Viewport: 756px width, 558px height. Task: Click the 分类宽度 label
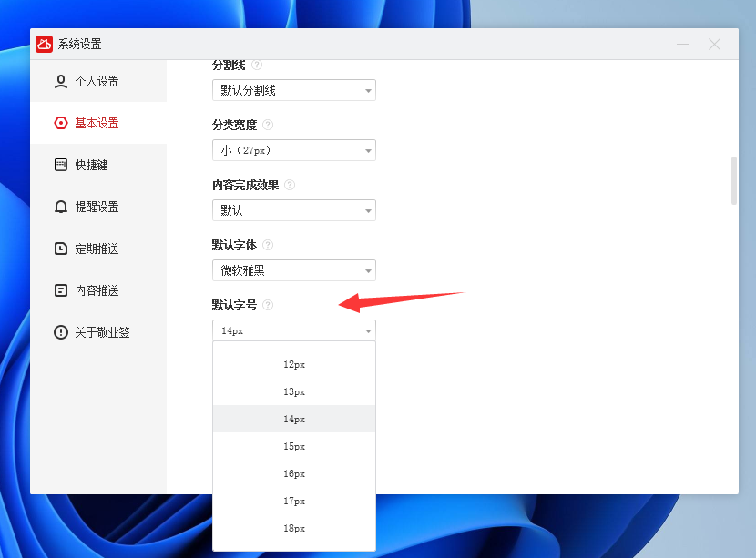click(x=234, y=125)
